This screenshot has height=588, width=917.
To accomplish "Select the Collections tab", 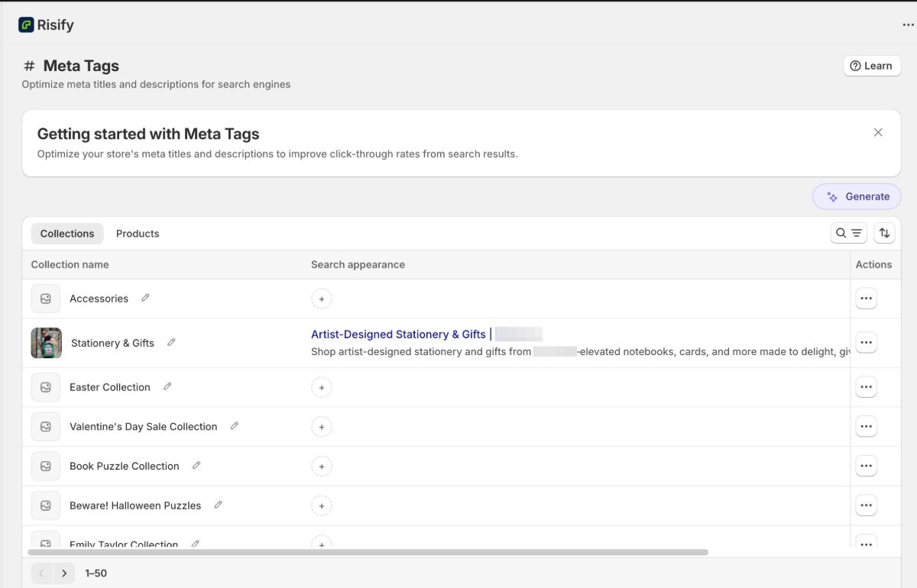I will (x=67, y=234).
